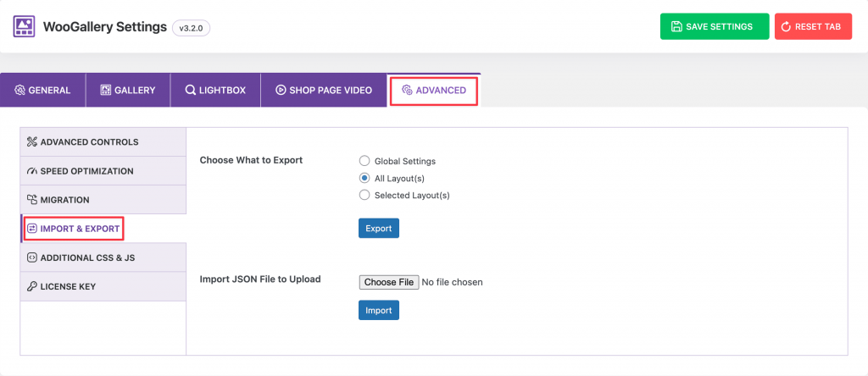The width and height of the screenshot is (868, 376).
Task: Click the Lightbox magnifier icon
Action: point(190,90)
